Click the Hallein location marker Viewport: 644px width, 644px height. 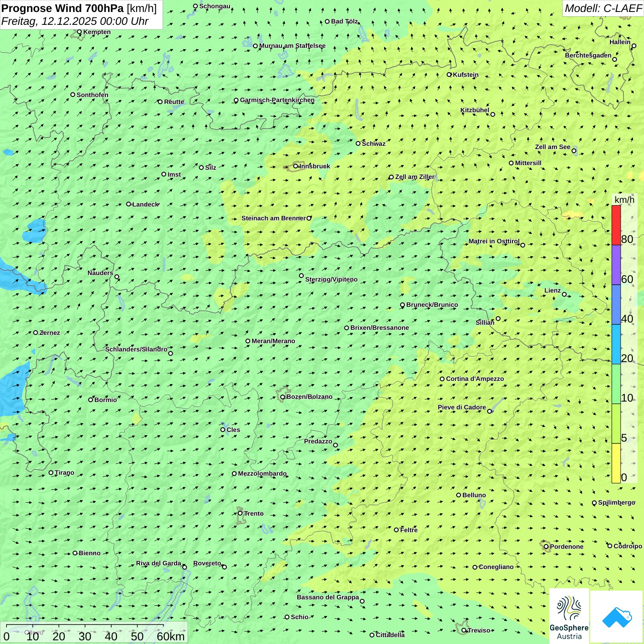pyautogui.click(x=634, y=46)
